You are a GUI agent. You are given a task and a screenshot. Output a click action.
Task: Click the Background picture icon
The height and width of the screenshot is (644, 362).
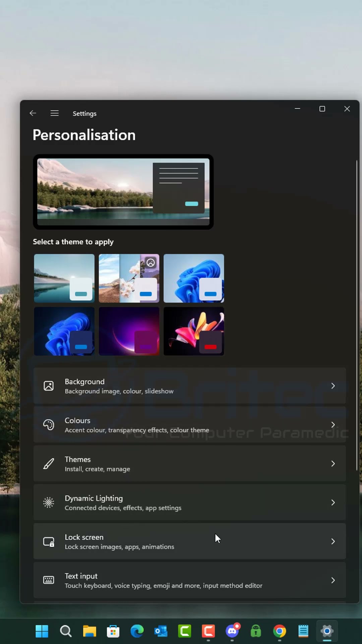[x=49, y=386]
